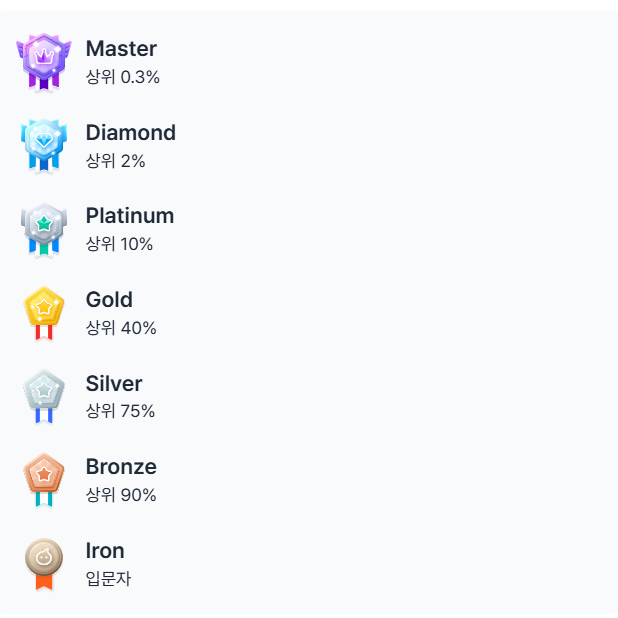
Task: Select the Diamond tier name
Action: click(130, 132)
